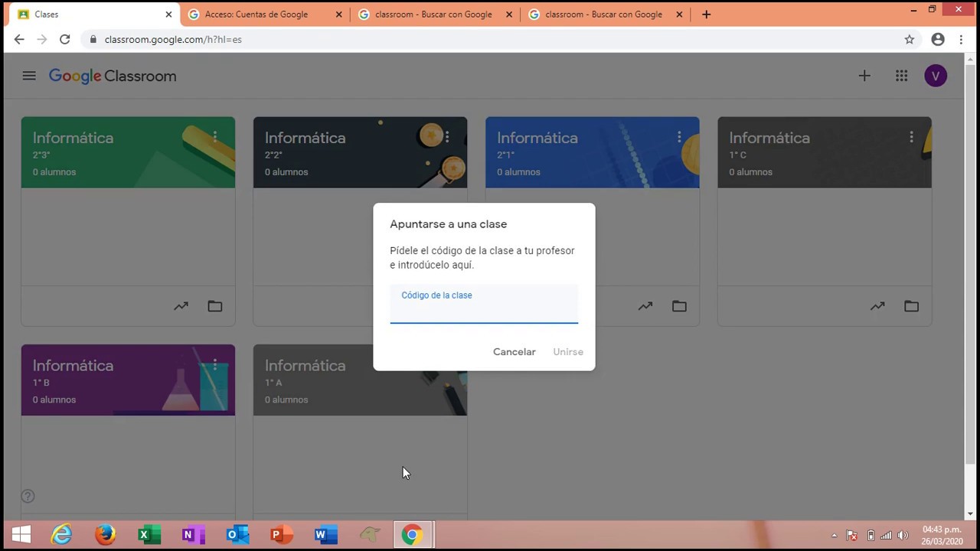The height and width of the screenshot is (551, 980).
Task: Open the main hamburger menu
Action: [29, 76]
